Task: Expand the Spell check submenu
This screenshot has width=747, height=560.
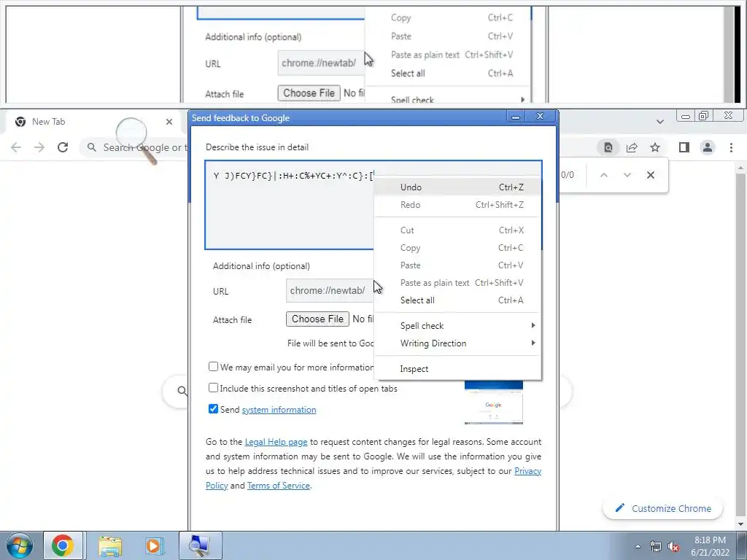Action: coord(458,326)
